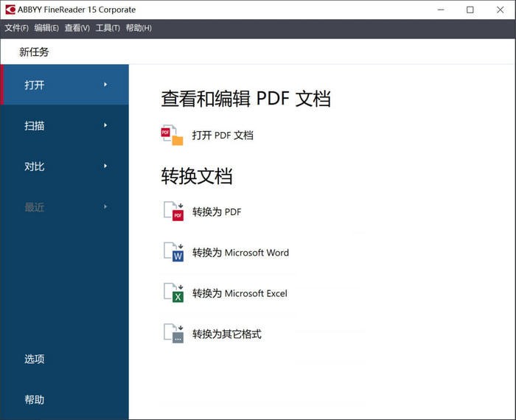Open the 文件(F) menu

16,28
